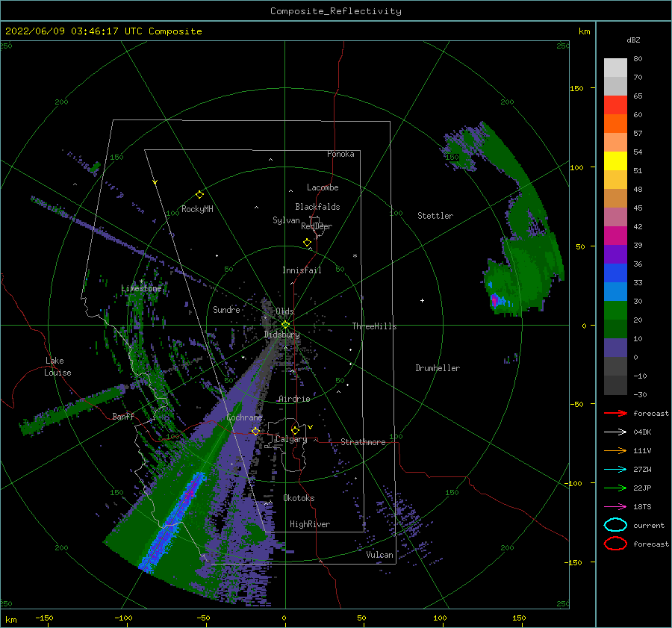Click the green 20 dBZ color swatch

click(615, 310)
